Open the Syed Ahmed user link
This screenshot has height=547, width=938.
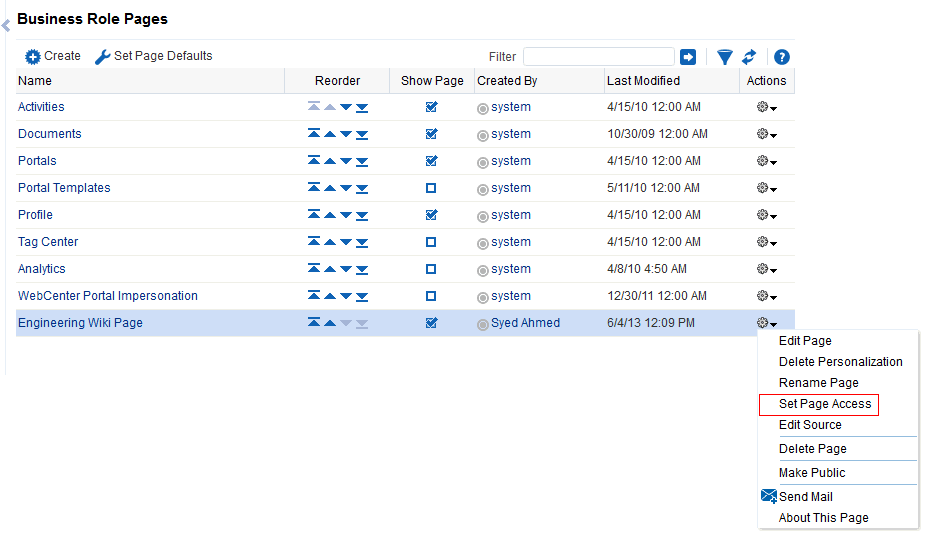point(525,323)
